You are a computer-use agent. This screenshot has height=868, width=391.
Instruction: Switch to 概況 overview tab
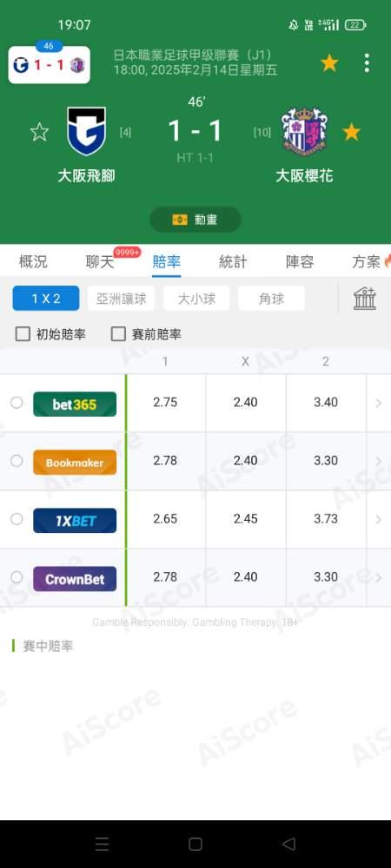coord(33,262)
